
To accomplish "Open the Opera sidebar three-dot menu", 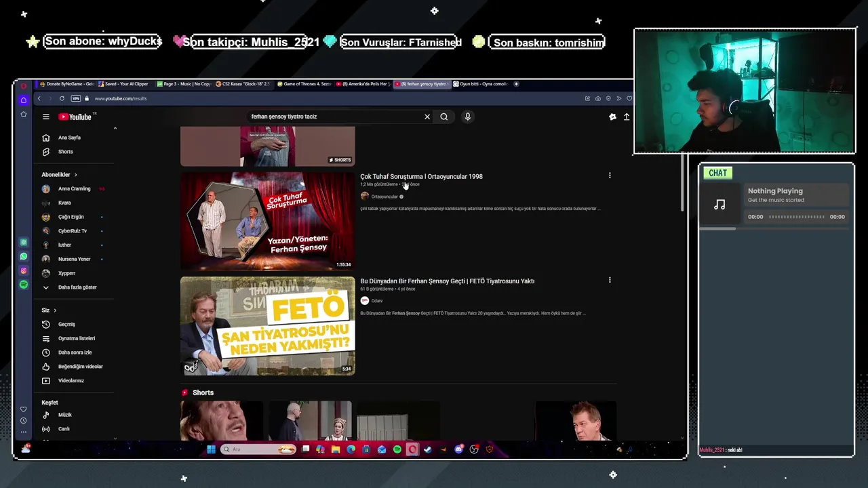I will click(24, 432).
